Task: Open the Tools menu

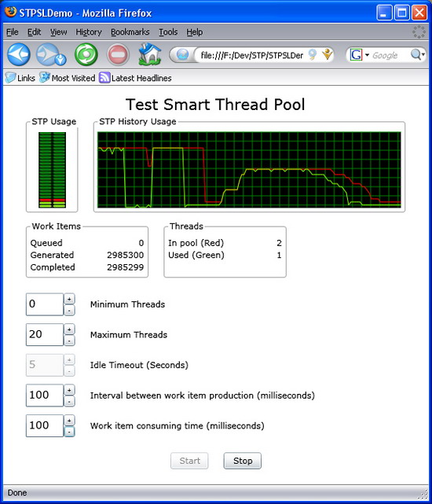Action: (x=168, y=31)
